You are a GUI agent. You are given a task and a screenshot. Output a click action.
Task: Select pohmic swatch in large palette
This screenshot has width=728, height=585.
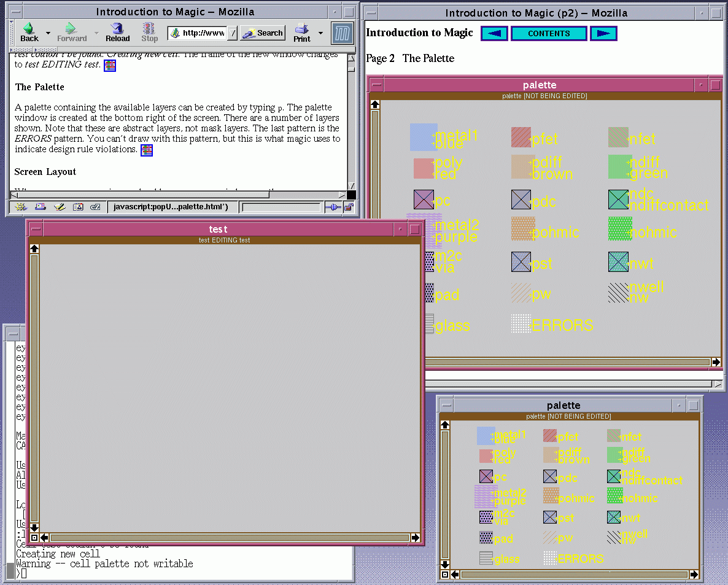523,228
